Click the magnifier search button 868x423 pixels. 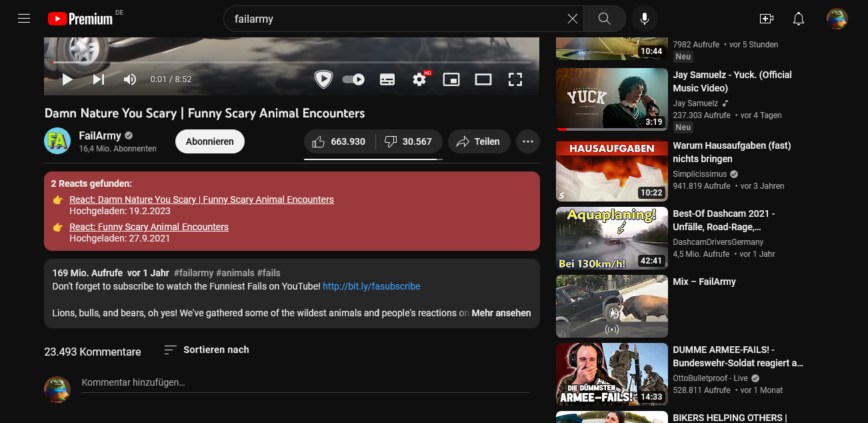tap(605, 19)
